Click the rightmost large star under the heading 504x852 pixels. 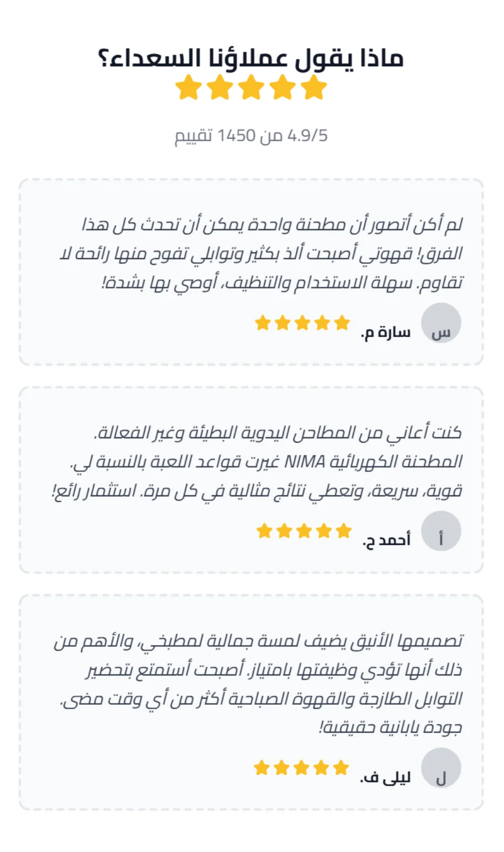[x=314, y=87]
